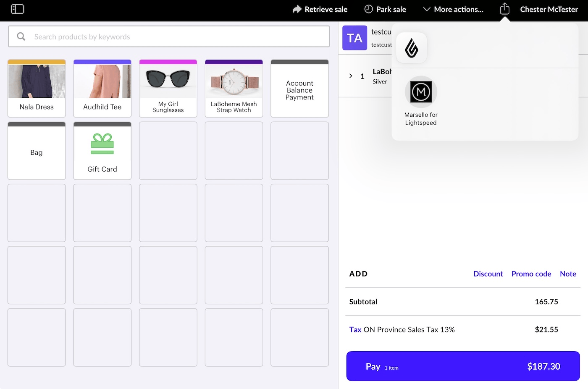This screenshot has height=389, width=588.
Task: Open the Marsello for Lightspeed app icon
Action: [x=421, y=92]
